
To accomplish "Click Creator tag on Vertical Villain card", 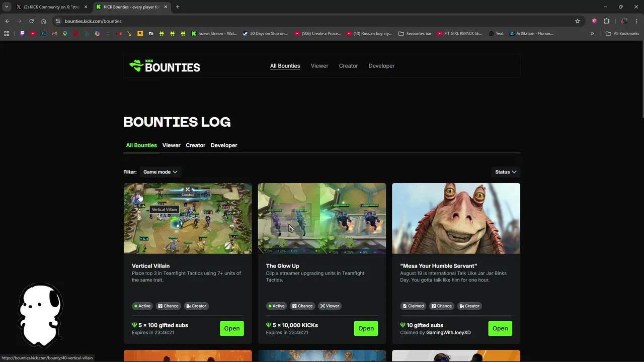I will tap(196, 306).
